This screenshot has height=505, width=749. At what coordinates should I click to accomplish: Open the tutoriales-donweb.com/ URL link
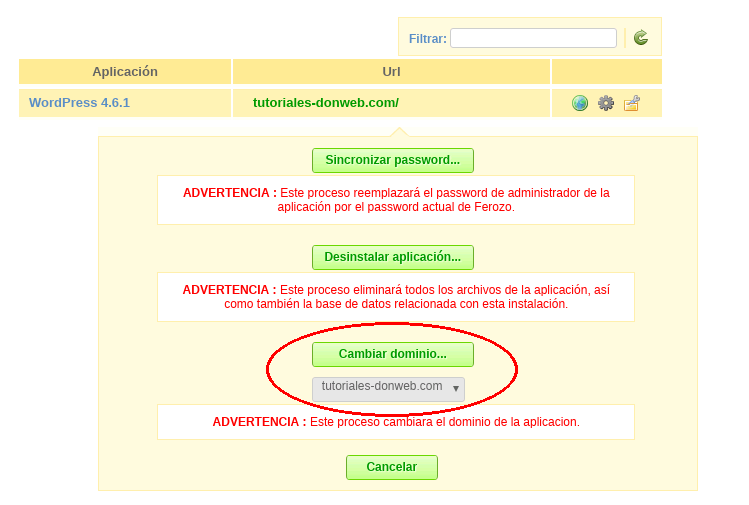click(x=326, y=103)
